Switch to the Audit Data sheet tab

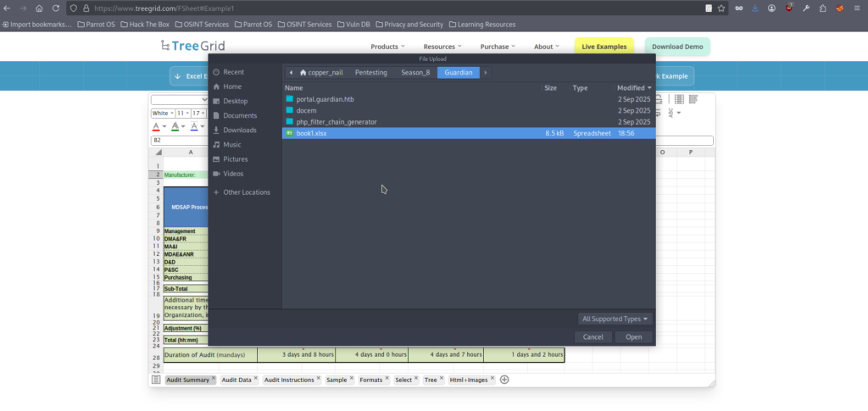(x=236, y=380)
